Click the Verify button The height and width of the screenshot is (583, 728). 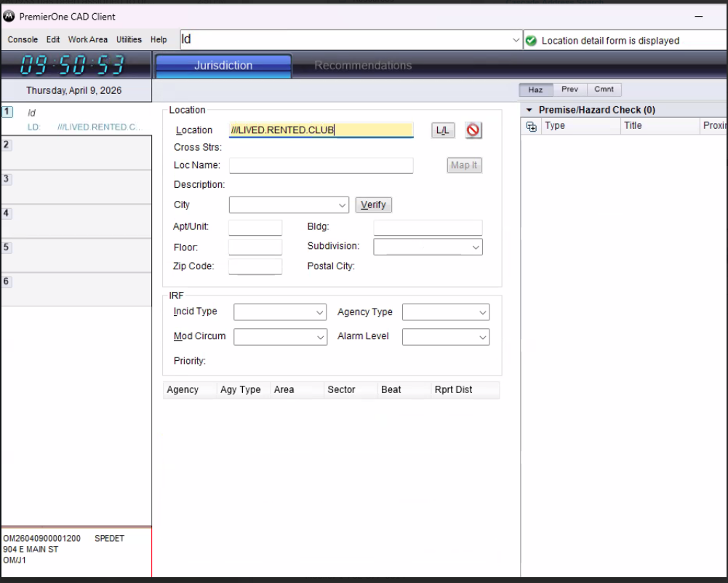374,205
